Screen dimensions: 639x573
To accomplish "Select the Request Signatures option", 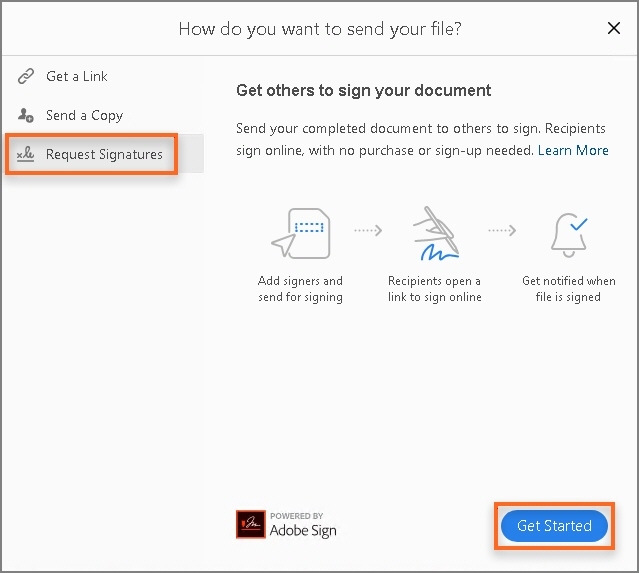I will tap(104, 155).
